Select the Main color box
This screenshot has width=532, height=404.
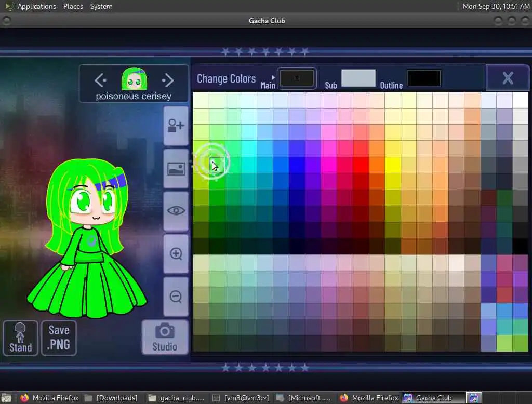coord(297,78)
